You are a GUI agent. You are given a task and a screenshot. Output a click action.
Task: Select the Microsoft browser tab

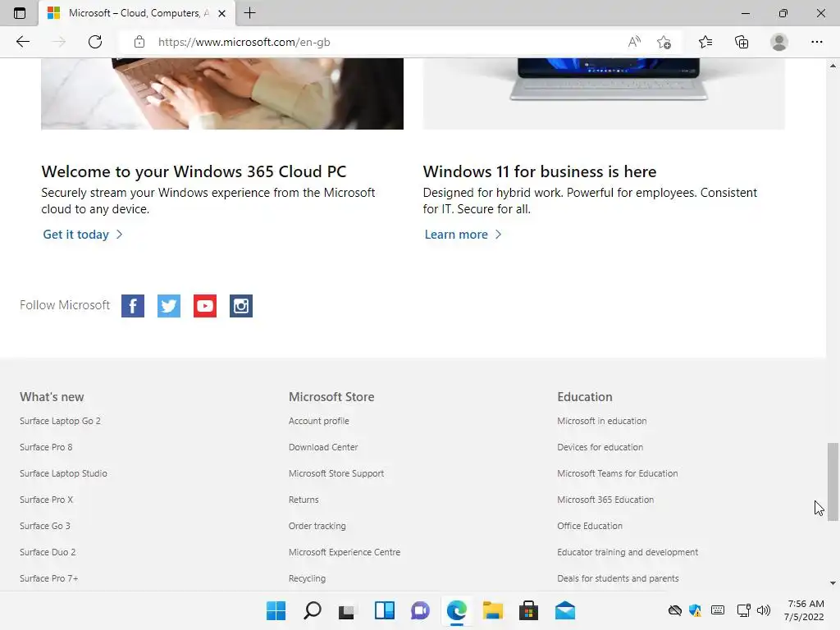pos(137,13)
